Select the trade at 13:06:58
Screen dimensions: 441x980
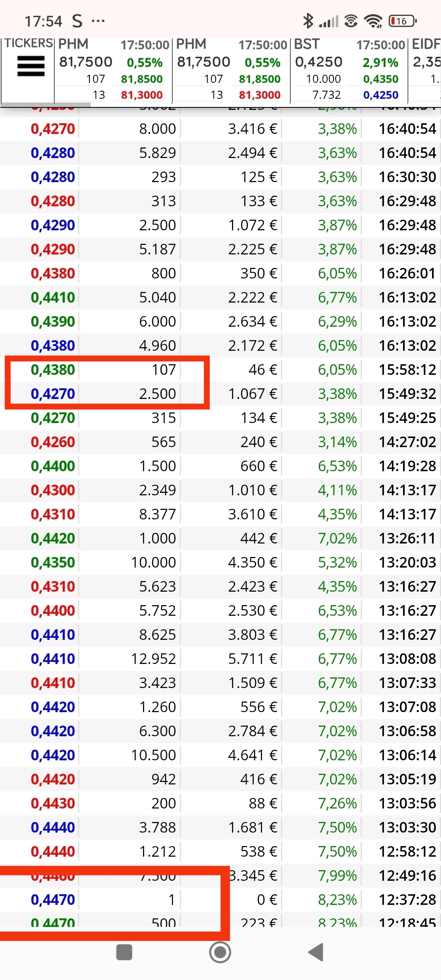point(220,731)
